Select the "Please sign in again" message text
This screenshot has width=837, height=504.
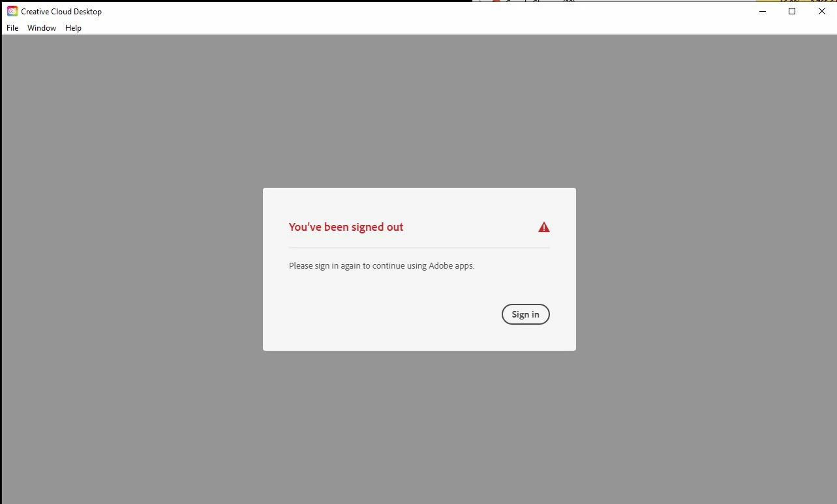382,265
